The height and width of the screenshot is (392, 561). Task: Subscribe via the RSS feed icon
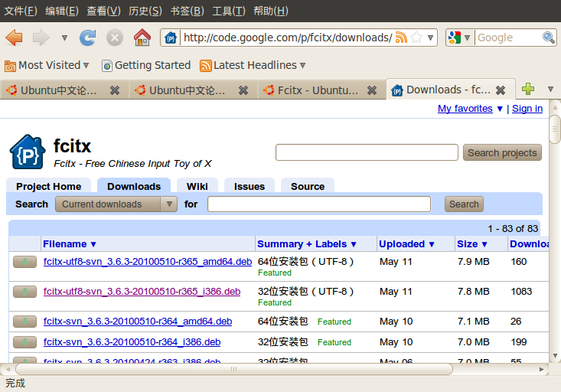coord(402,38)
